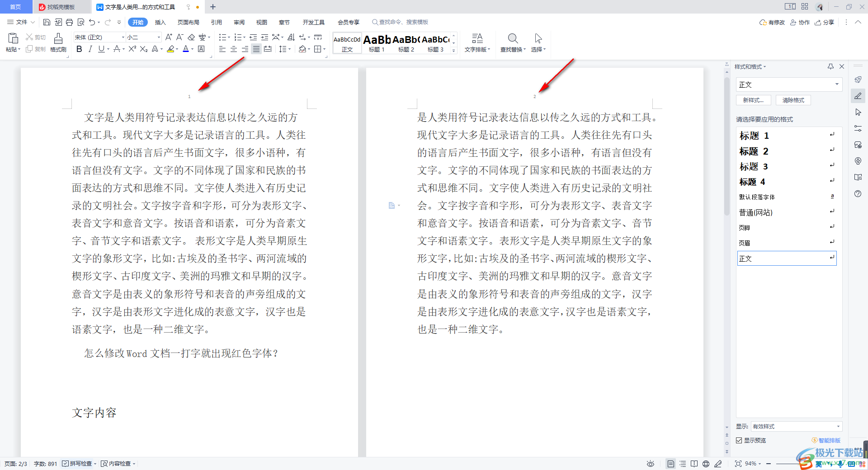Activate the Format Painter brush

click(x=58, y=38)
